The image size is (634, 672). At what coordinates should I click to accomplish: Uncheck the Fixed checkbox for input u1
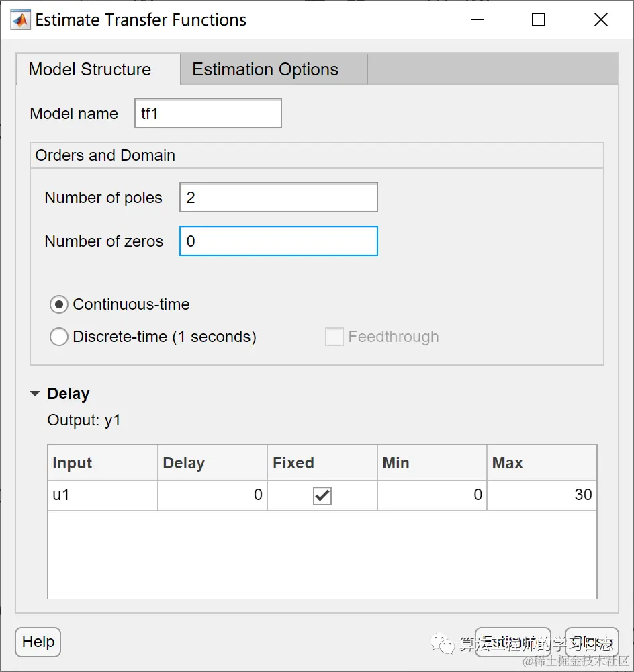322,496
